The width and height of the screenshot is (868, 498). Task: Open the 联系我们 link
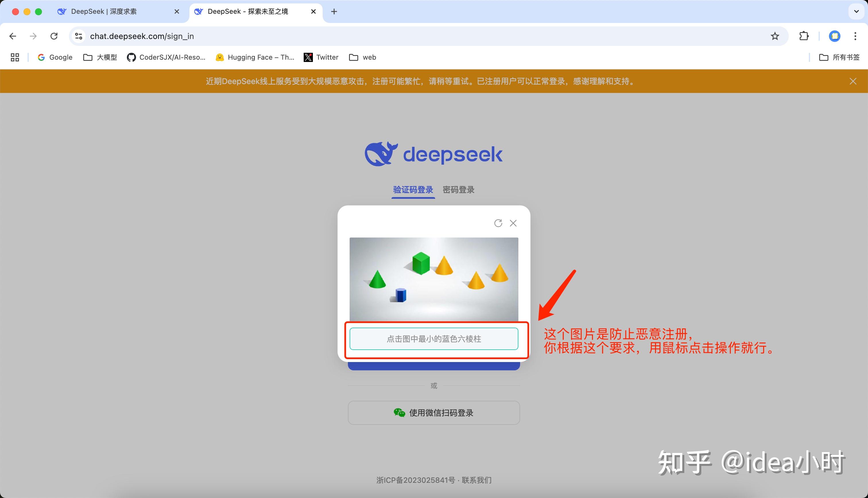point(476,480)
